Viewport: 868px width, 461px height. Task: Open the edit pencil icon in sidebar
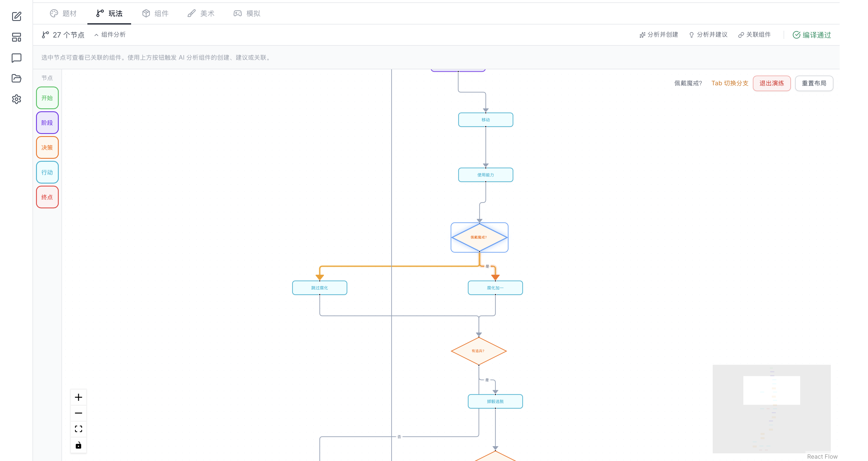coord(17,16)
